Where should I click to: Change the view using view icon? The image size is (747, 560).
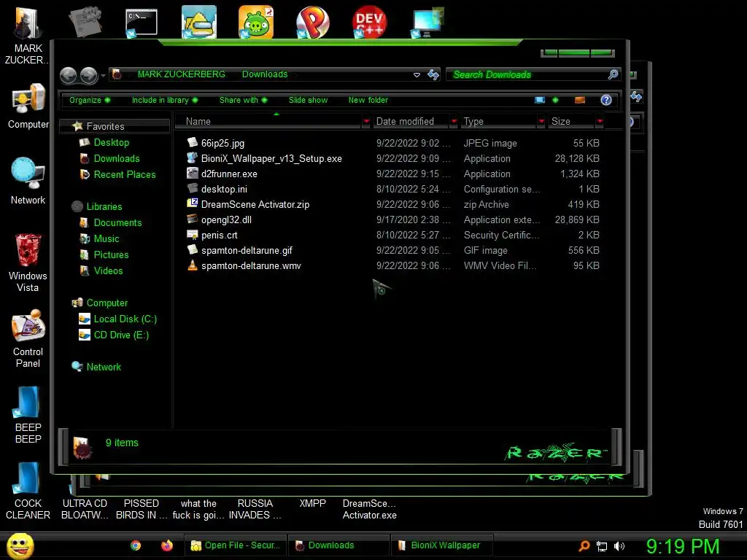(x=540, y=100)
